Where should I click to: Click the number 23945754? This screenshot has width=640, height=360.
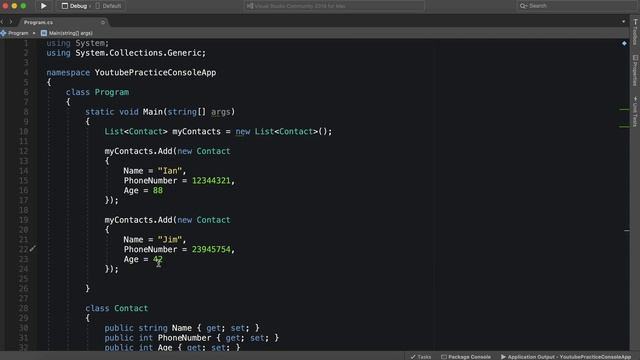pyautogui.click(x=211, y=249)
